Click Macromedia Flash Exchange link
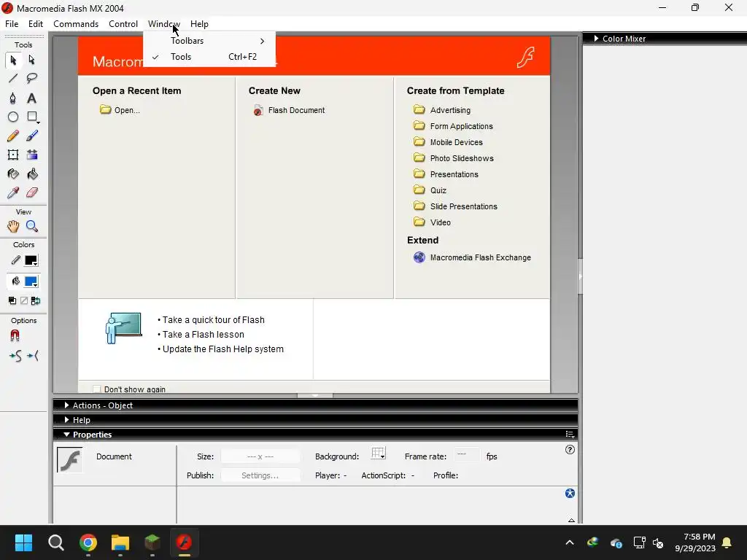 coord(472,257)
